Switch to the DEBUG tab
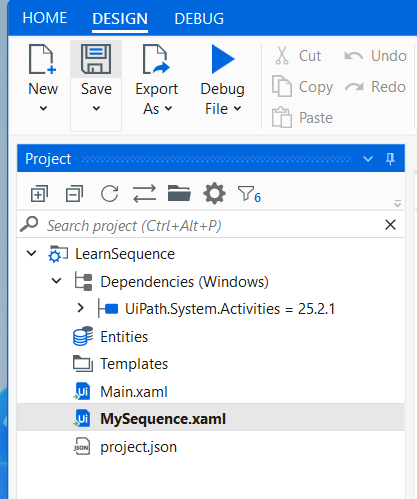 (199, 19)
